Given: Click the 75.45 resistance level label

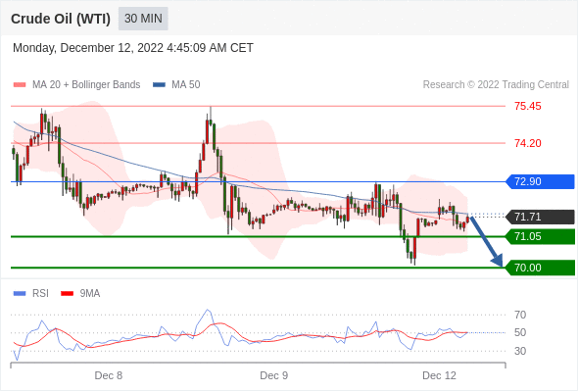Looking at the screenshot, I should coord(528,106).
